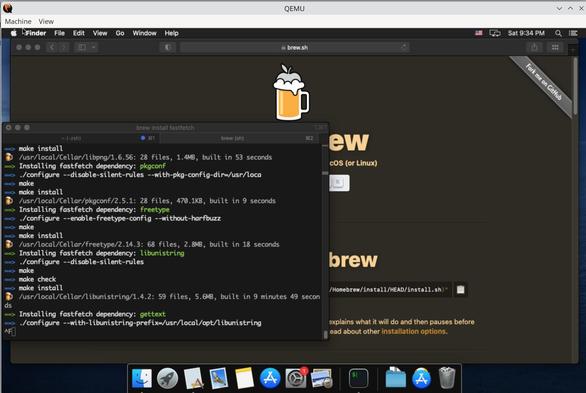The height and width of the screenshot is (393, 586).
Task: Click the Safari page scrollbar
Action: [x=576, y=87]
